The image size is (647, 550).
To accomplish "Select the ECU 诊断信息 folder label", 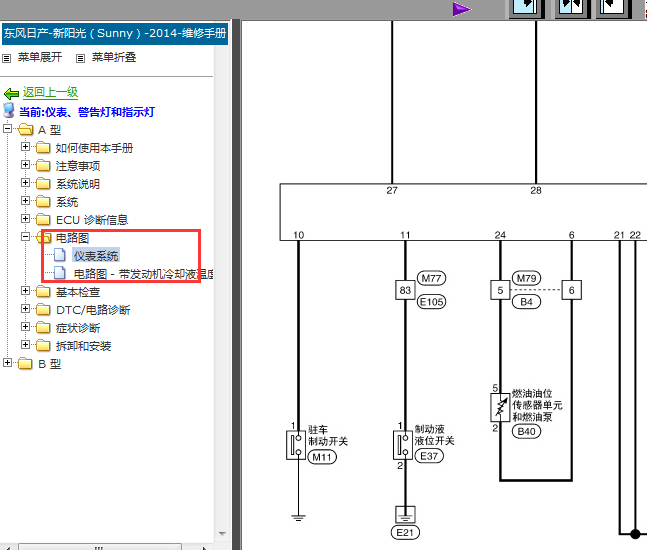I will tap(92, 220).
